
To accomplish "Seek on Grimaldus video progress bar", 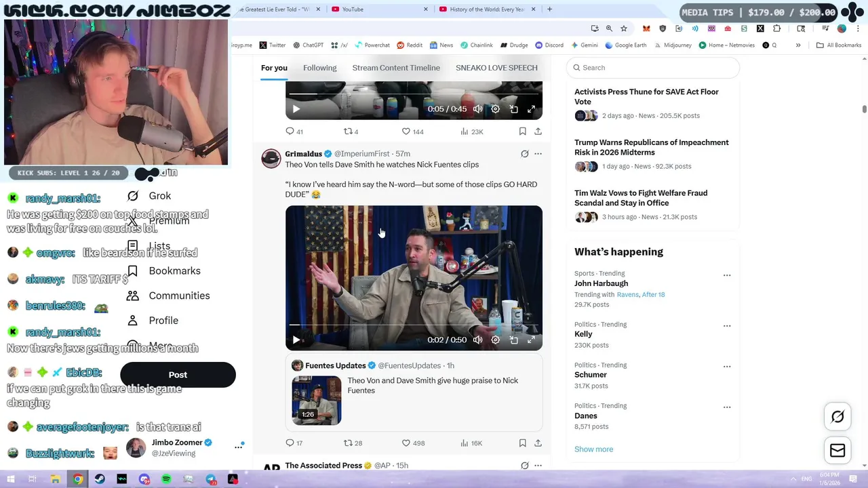I will click(414, 325).
